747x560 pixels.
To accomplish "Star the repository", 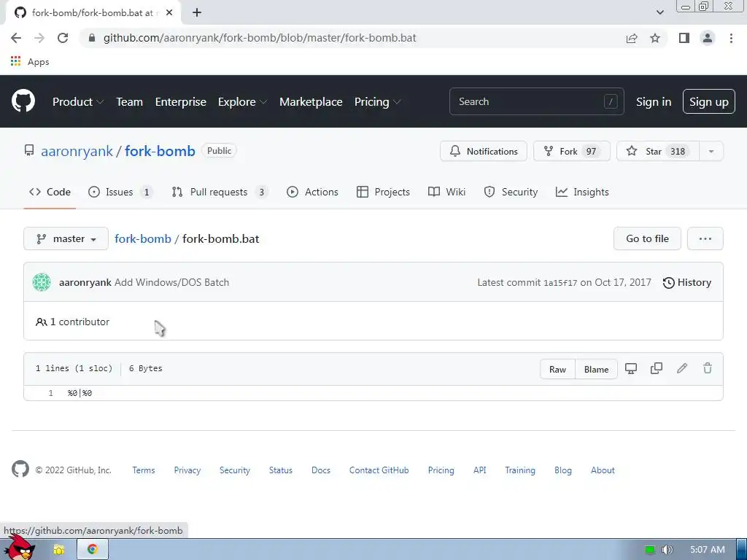I will coord(658,151).
